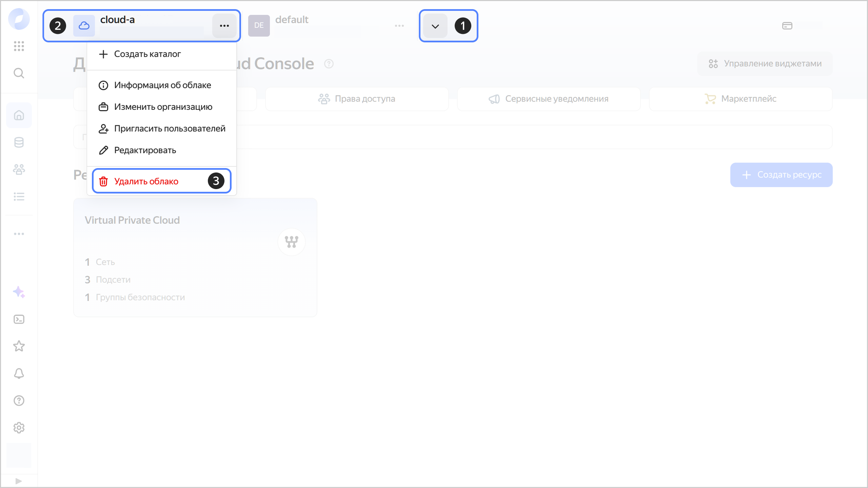Viewport: 868px width, 488px height.
Task: Expand the cloud selector chevron dropdown
Action: click(x=435, y=26)
